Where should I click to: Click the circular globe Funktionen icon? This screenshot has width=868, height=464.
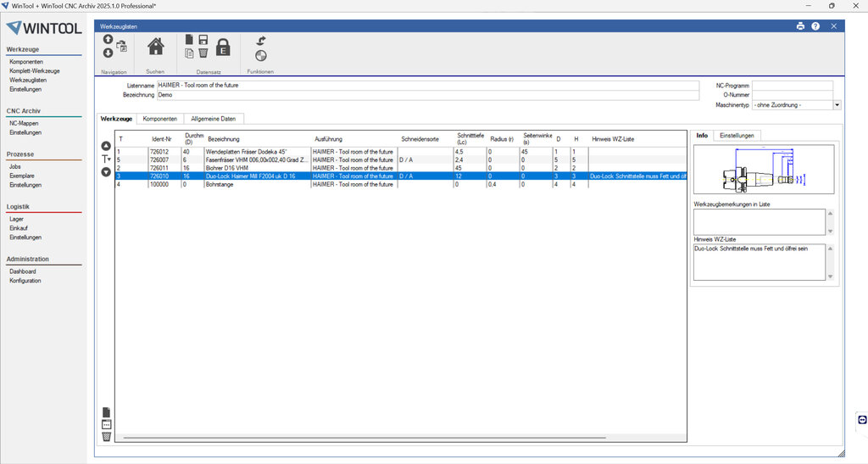(x=261, y=55)
